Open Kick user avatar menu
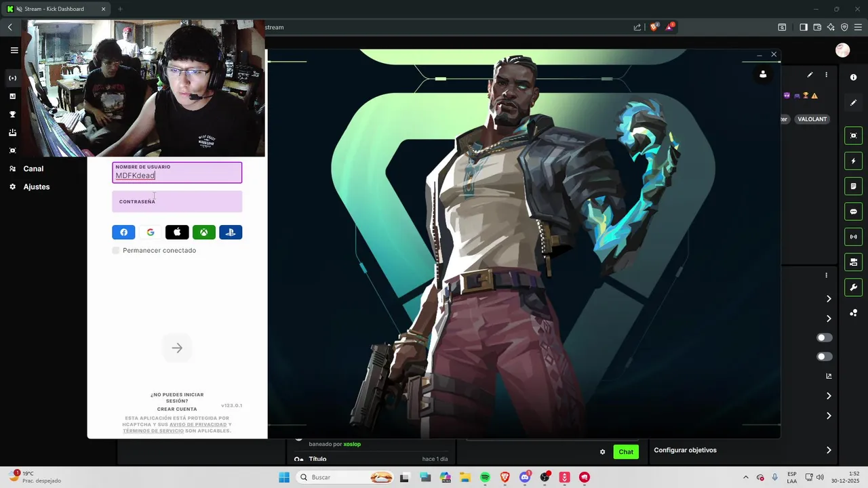 coord(843,50)
